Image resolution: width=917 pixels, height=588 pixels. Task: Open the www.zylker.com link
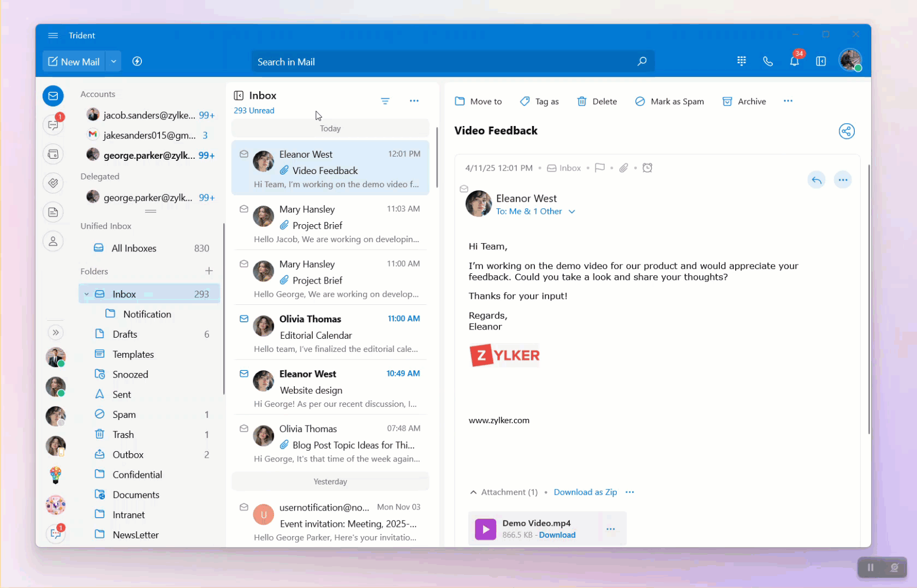(499, 421)
